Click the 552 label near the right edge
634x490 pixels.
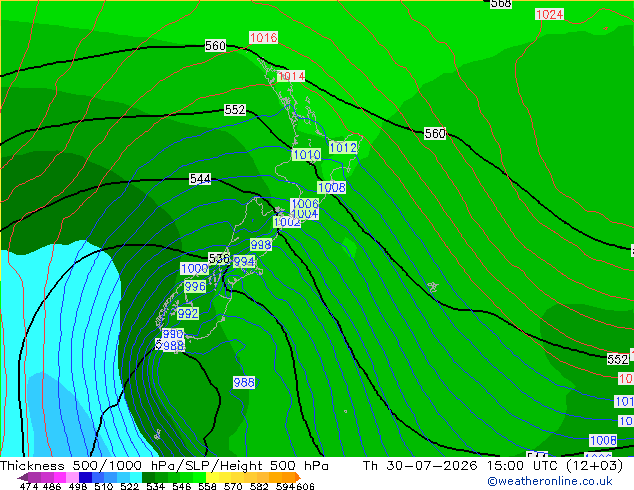pos(618,359)
